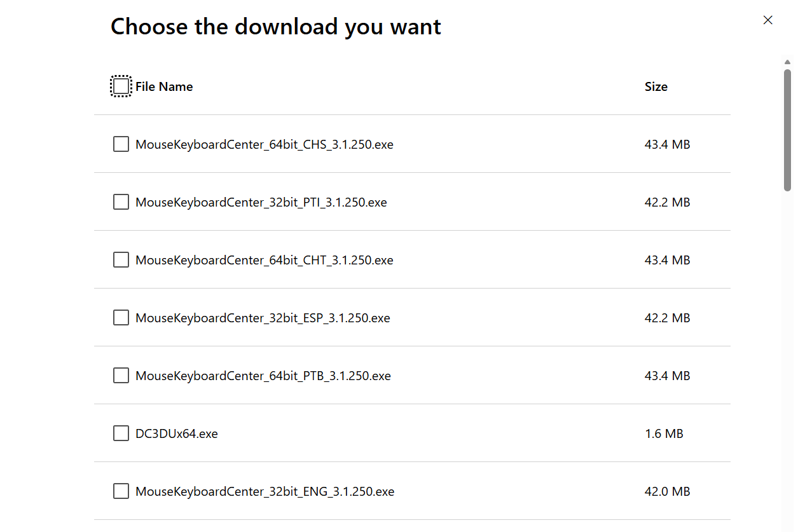This screenshot has width=798, height=532.
Task: Click the MouseKeyboardCenter_64bit_CHT_3.1.250.exe file name
Action: coord(264,260)
